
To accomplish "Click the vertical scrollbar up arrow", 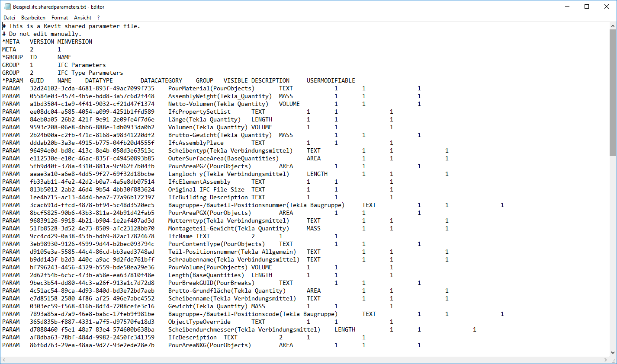I will 613,26.
